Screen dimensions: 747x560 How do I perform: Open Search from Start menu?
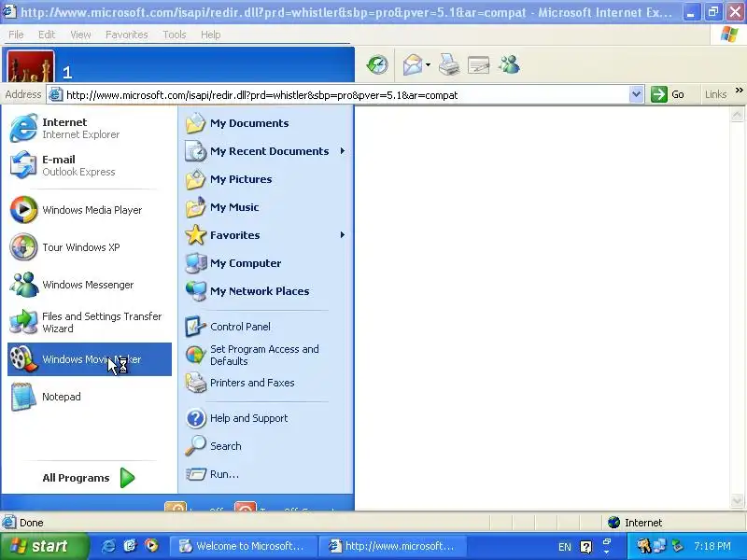click(266, 446)
